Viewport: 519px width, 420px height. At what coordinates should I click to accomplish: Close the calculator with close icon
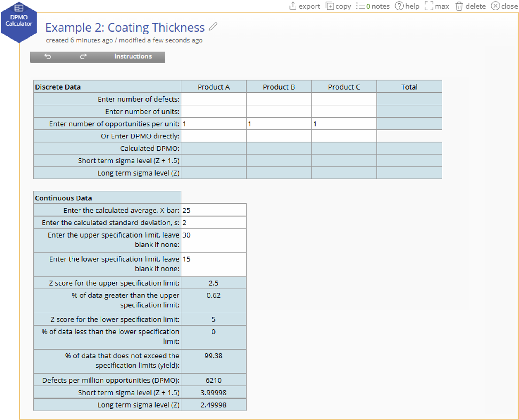click(x=495, y=6)
